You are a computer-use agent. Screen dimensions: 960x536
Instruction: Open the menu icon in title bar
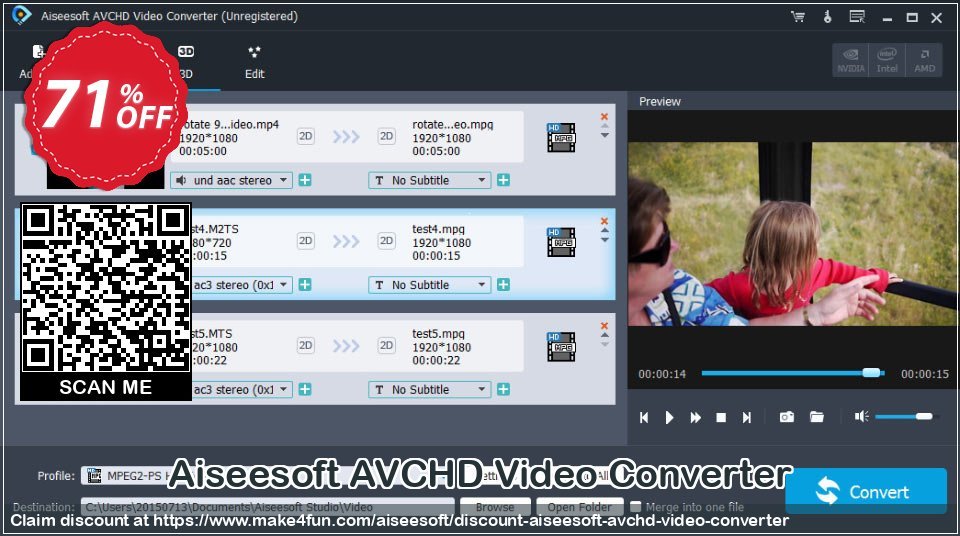[857, 17]
